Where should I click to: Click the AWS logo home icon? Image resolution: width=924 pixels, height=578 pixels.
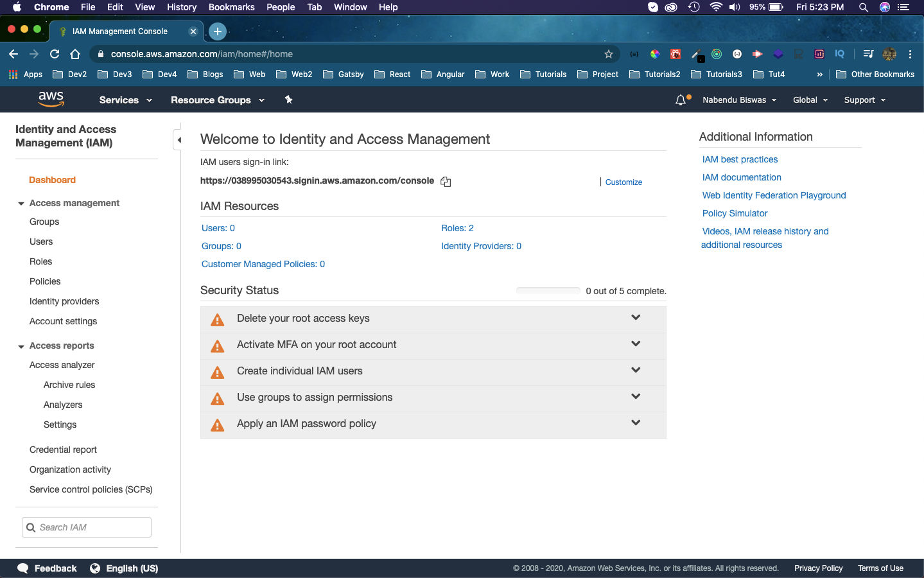coord(51,100)
